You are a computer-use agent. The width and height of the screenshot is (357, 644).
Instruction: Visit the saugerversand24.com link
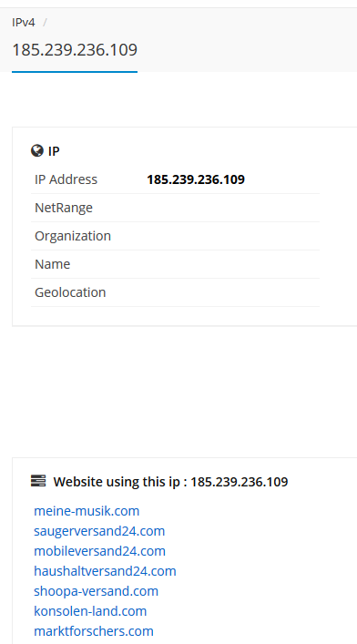(99, 531)
